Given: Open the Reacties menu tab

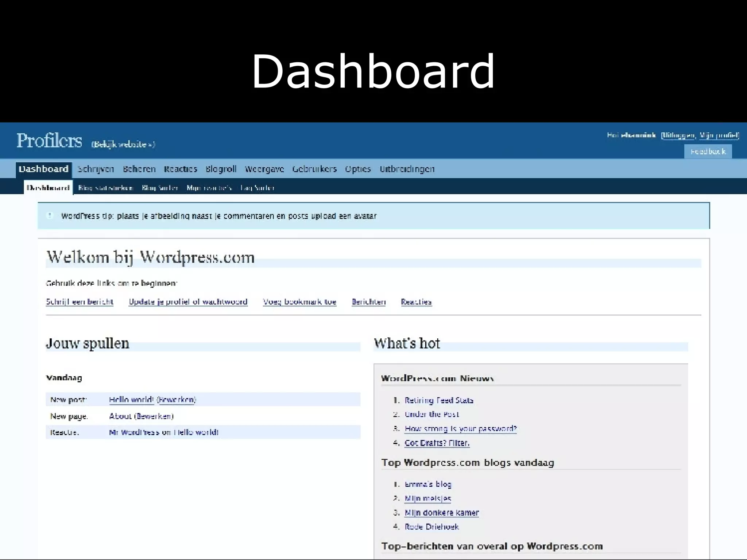Looking at the screenshot, I should [x=181, y=169].
